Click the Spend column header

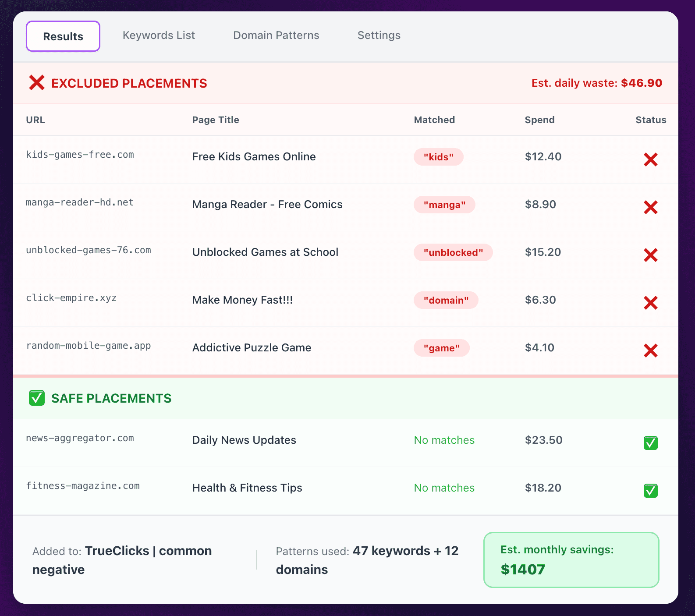539,120
